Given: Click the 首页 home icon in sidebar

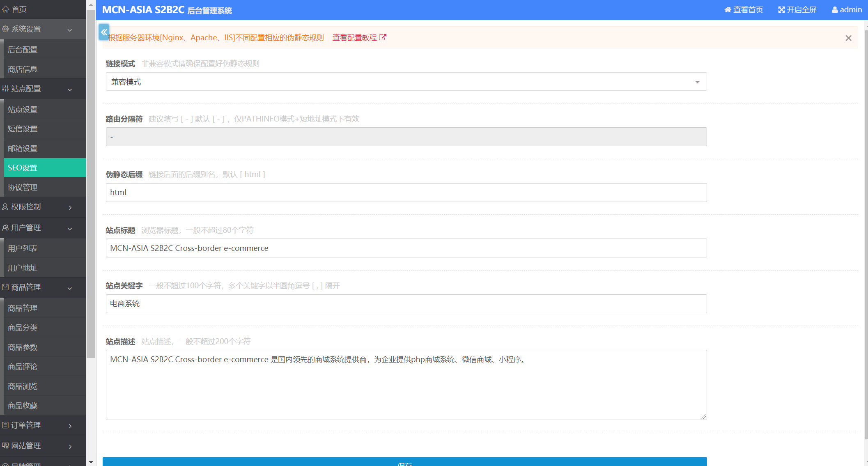Looking at the screenshot, I should [x=6, y=9].
